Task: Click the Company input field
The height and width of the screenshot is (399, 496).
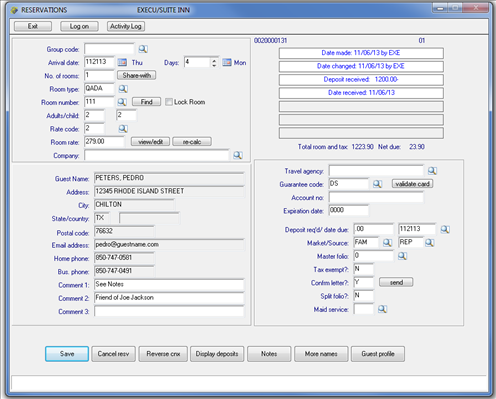Action: (x=157, y=155)
